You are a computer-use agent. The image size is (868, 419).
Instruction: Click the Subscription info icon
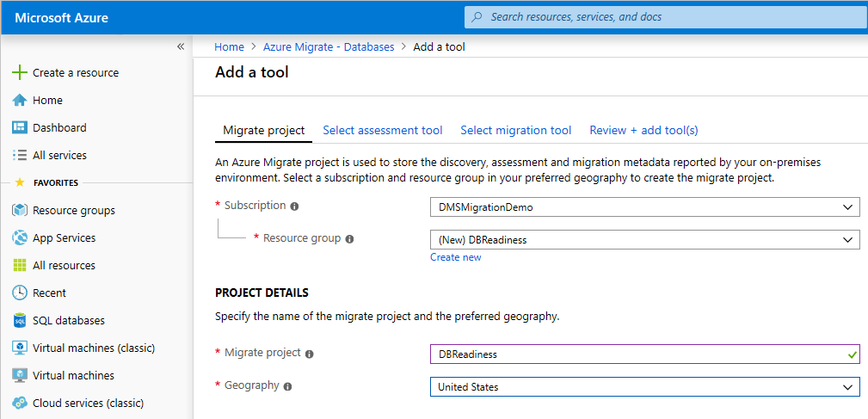[294, 206]
